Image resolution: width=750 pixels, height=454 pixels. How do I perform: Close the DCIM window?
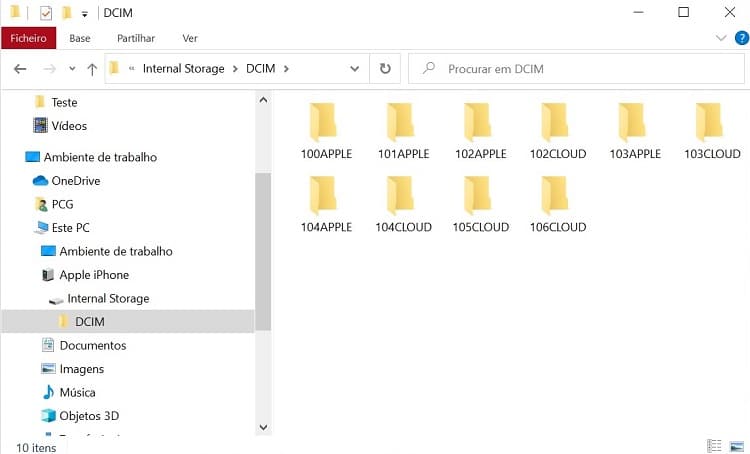click(x=729, y=12)
